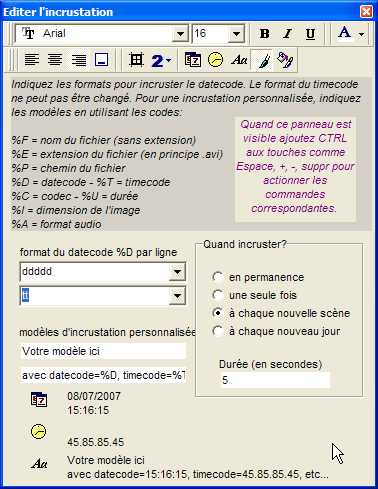Toggle underline text formatting
This screenshot has height=489, width=378.
point(310,34)
